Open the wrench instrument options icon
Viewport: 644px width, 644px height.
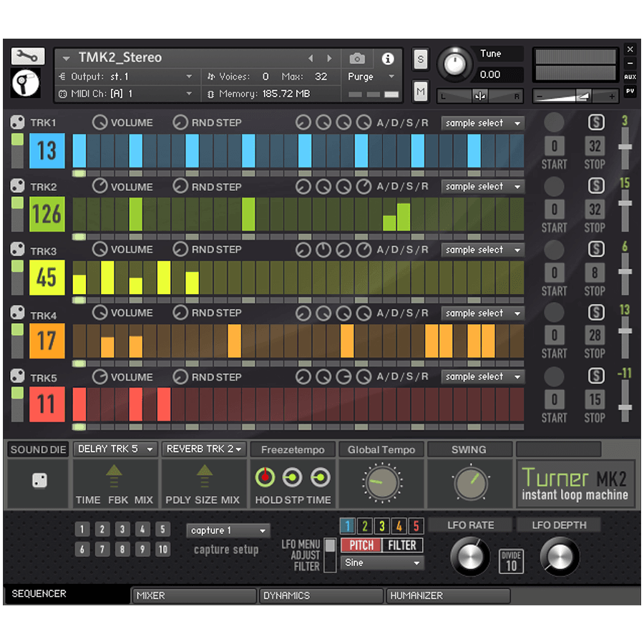tap(27, 57)
